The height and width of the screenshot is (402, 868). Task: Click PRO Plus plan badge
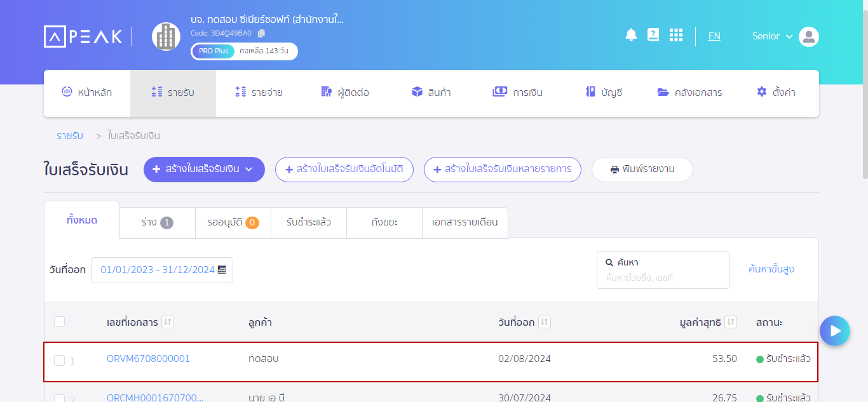pos(213,51)
